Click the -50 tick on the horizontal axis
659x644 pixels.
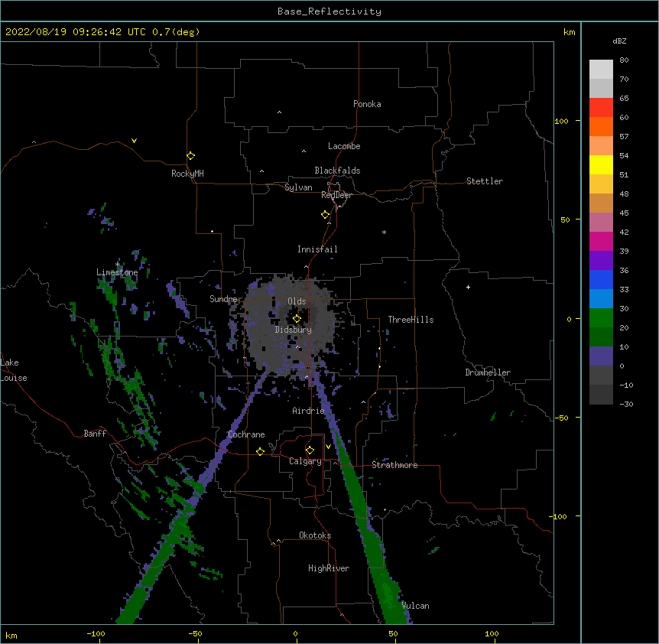pyautogui.click(x=195, y=633)
